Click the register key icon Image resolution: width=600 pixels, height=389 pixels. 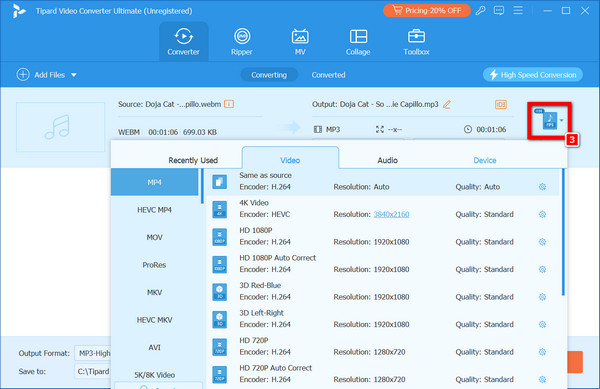coord(480,11)
